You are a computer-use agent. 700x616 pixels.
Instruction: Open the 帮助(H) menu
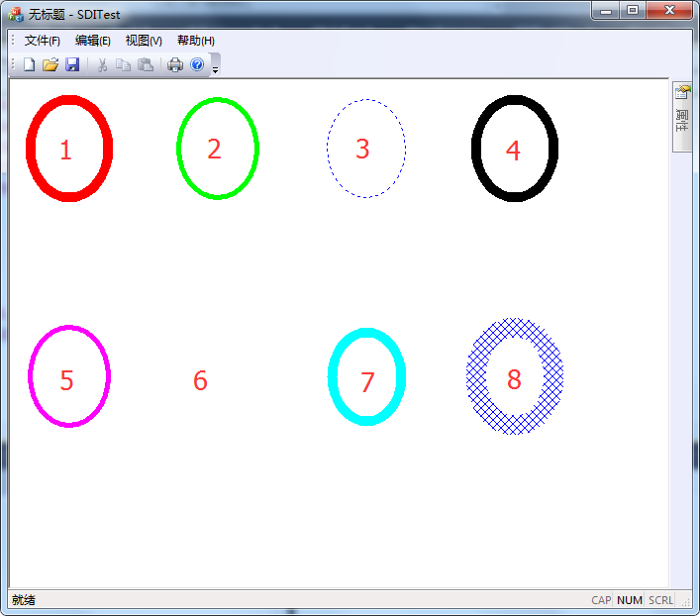pos(195,41)
